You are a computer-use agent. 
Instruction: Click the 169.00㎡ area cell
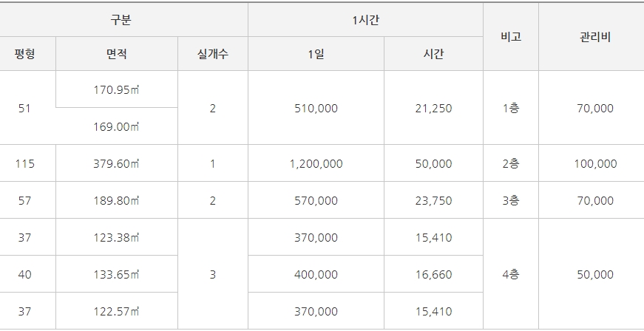coord(117,126)
